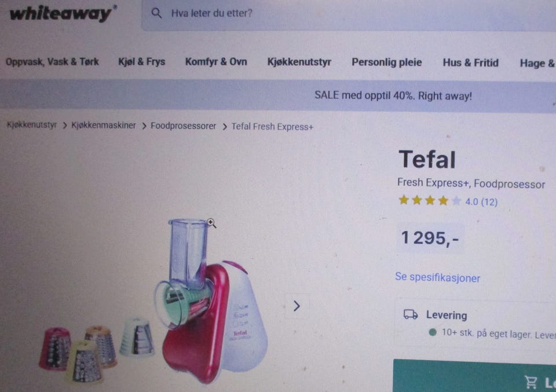Go to Foodprosessorer breadcrumb
This screenshot has width=556, height=392.
(x=183, y=126)
